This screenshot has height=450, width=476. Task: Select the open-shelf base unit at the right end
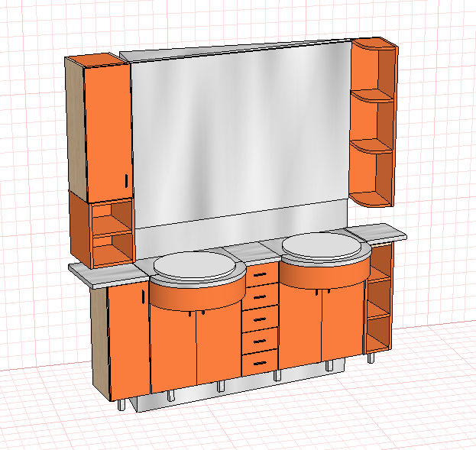tap(378, 297)
